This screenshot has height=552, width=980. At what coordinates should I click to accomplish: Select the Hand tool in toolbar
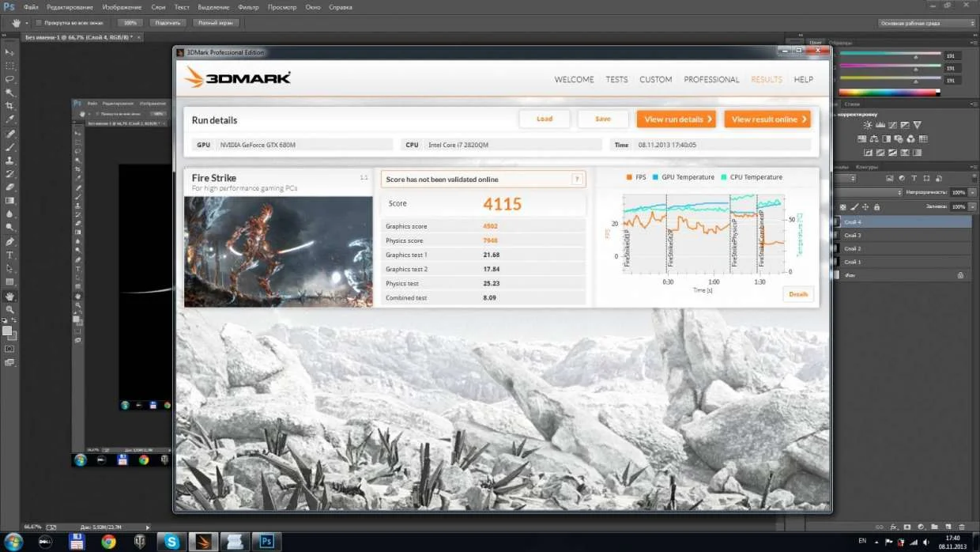coord(9,297)
